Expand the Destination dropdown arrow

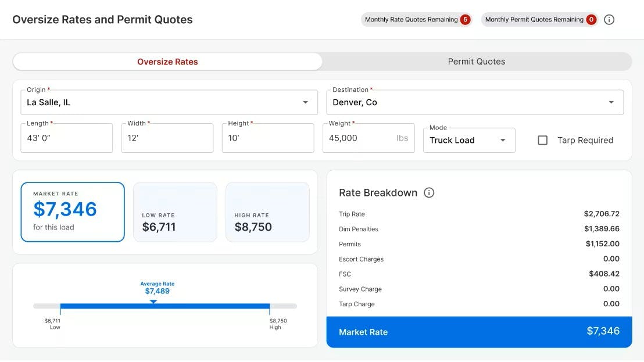pos(611,103)
